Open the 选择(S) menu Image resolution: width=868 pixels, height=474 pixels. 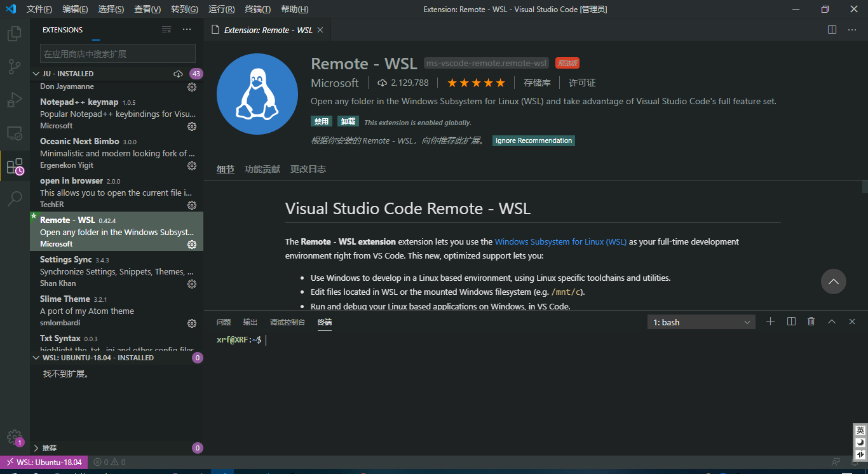(111, 9)
